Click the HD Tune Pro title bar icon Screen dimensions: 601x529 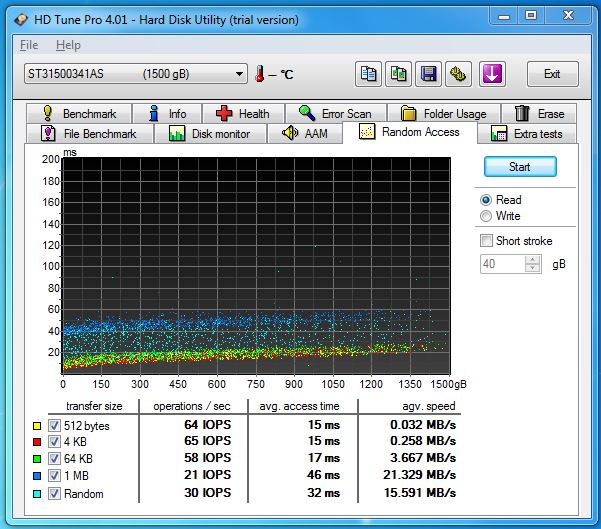21,20
